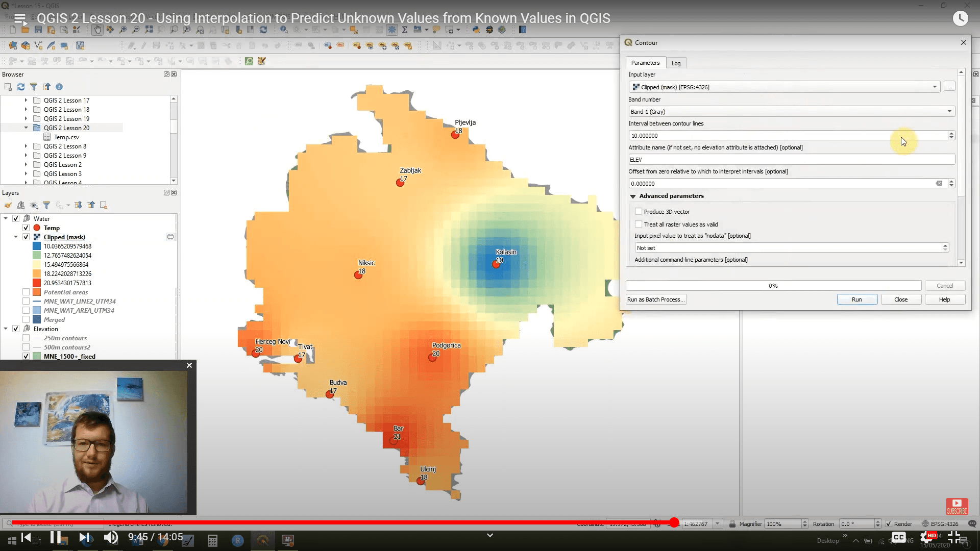Click the blue 10.0365209579468 legend swatch
Image resolution: width=980 pixels, height=551 pixels.
click(x=37, y=246)
